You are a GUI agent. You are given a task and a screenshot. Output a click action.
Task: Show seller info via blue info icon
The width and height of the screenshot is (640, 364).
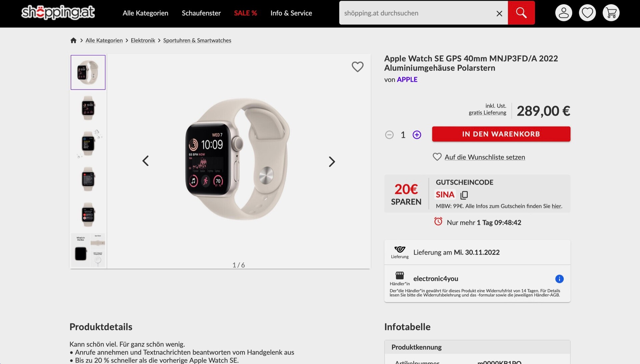pos(559,279)
